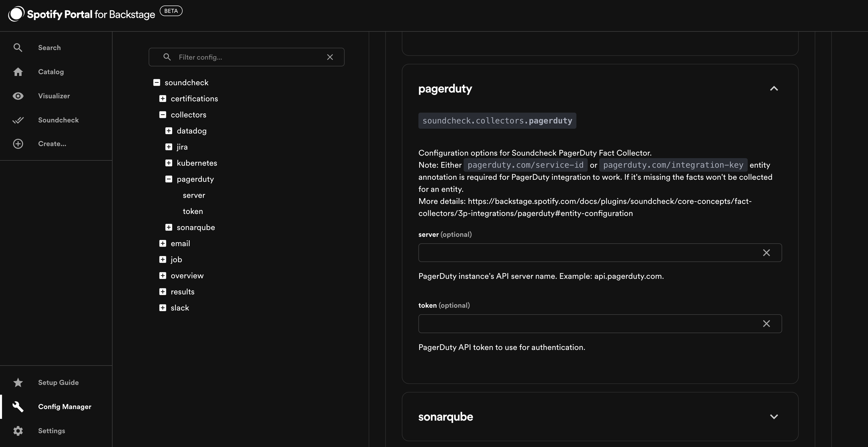Click the Settings gear icon
The height and width of the screenshot is (447, 868).
click(x=18, y=431)
